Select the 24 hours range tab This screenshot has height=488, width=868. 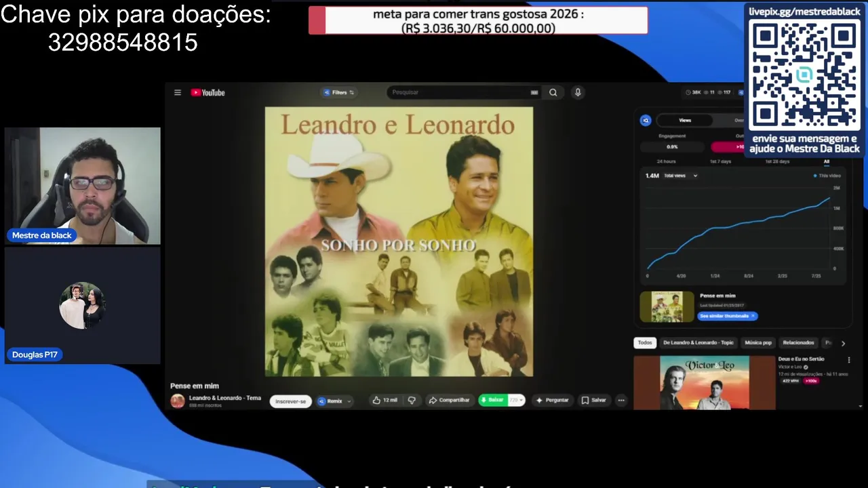click(666, 161)
